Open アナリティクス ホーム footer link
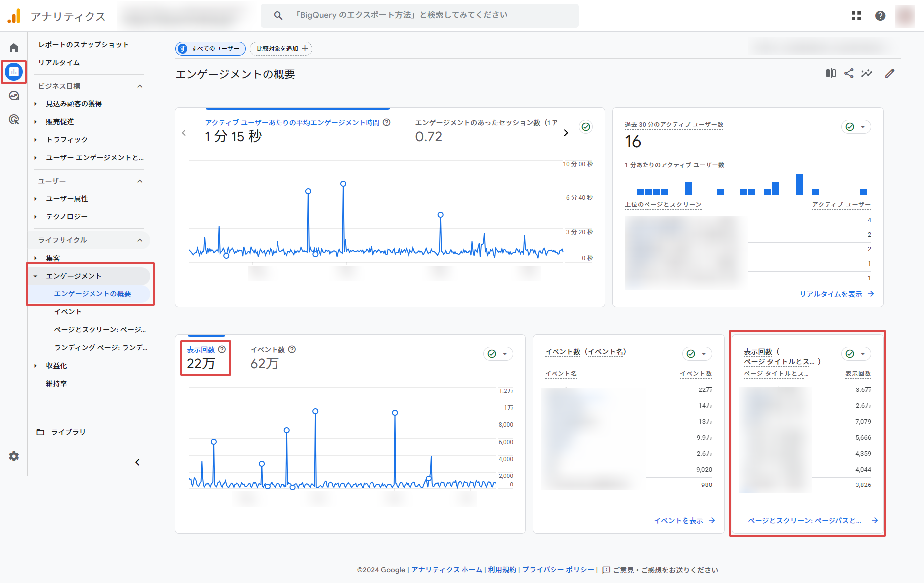Screen dimensions: 924x583 pyautogui.click(x=447, y=570)
